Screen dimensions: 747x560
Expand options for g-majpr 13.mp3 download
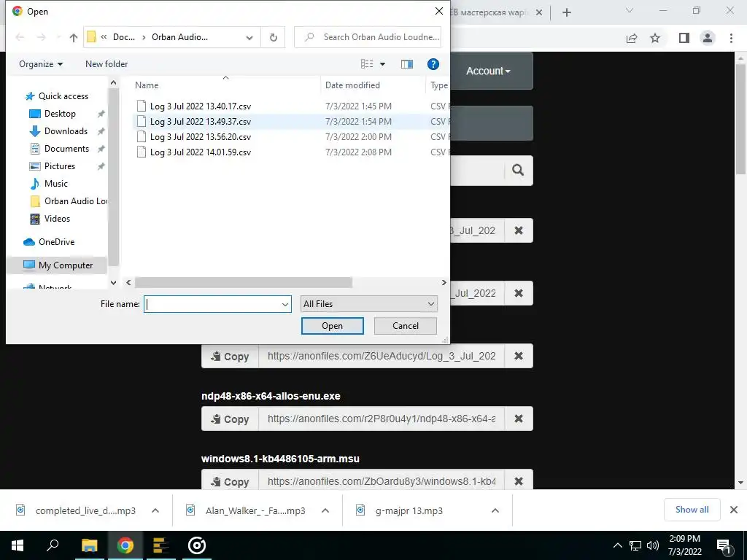tap(495, 510)
